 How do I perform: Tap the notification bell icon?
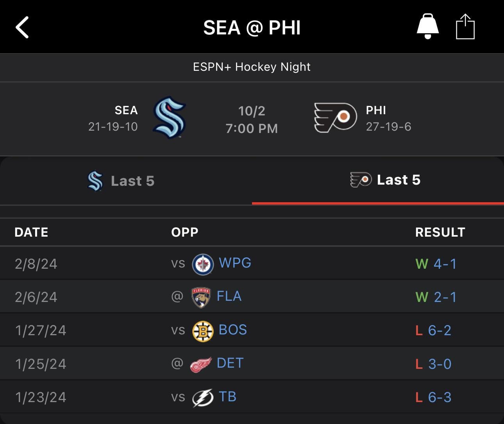pyautogui.click(x=427, y=26)
